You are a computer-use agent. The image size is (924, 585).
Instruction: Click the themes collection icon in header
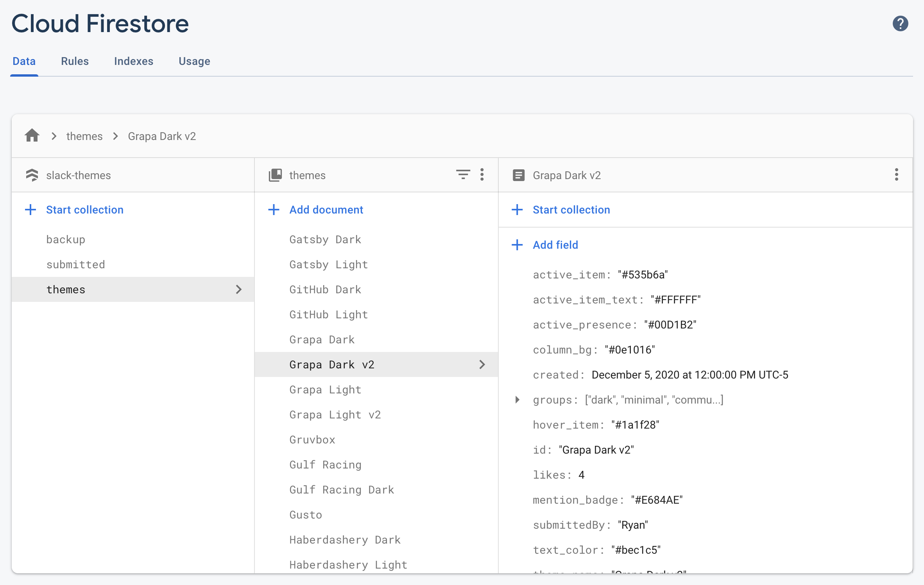tap(275, 175)
